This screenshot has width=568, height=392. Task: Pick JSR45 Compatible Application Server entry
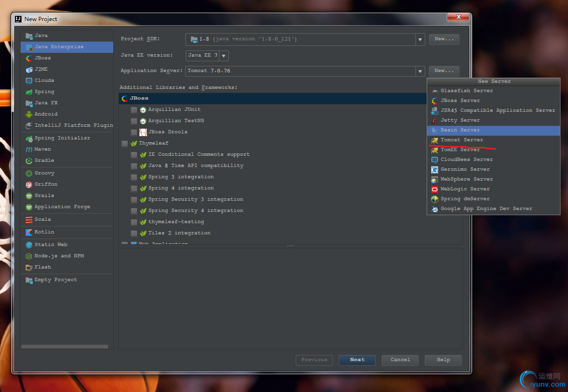pyautogui.click(x=494, y=110)
